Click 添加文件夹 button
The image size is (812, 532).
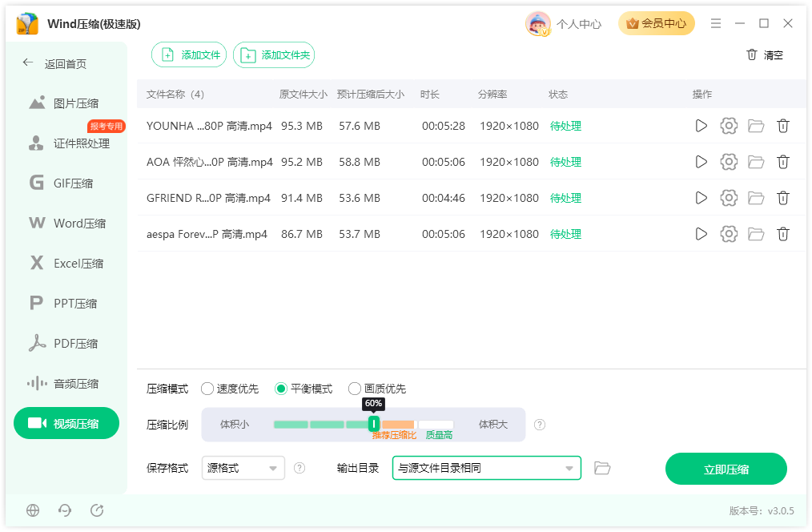[x=274, y=55]
